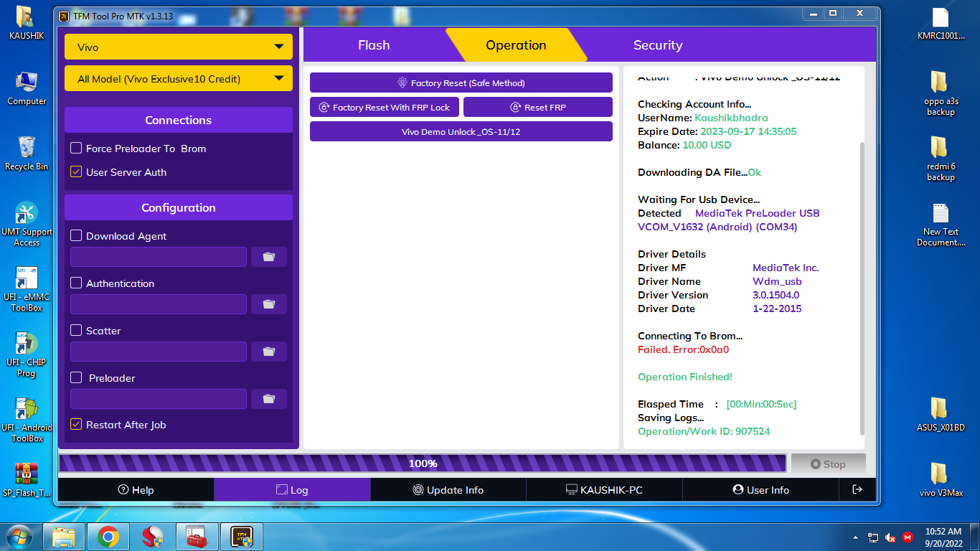Open the KAUSHIK user folder on desktop
The width and height of the screenshot is (980, 551).
coord(26,22)
